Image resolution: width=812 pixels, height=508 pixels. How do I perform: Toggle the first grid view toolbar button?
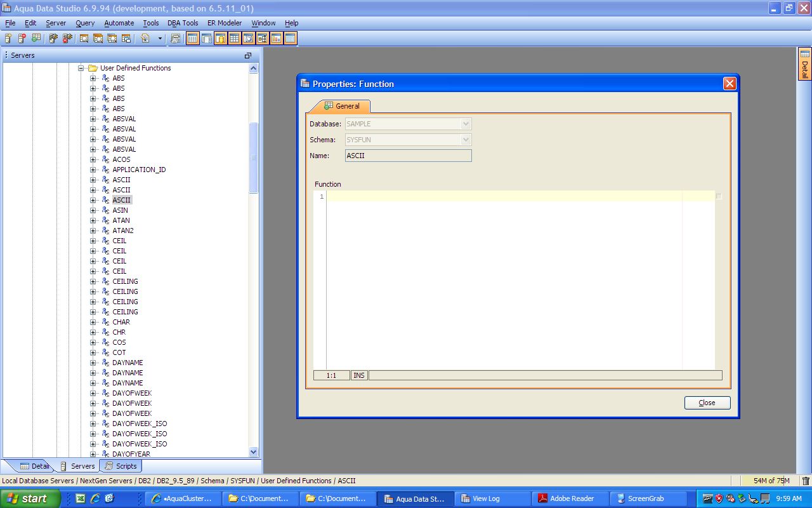(x=192, y=39)
